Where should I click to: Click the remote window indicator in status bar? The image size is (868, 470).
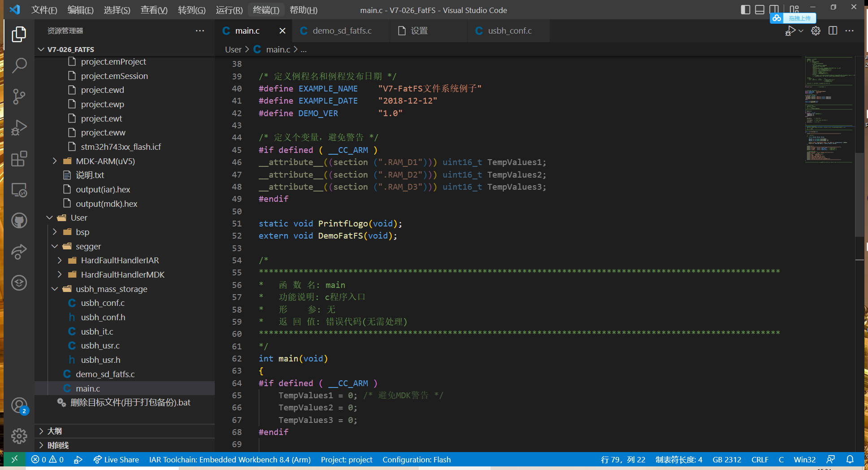point(14,459)
